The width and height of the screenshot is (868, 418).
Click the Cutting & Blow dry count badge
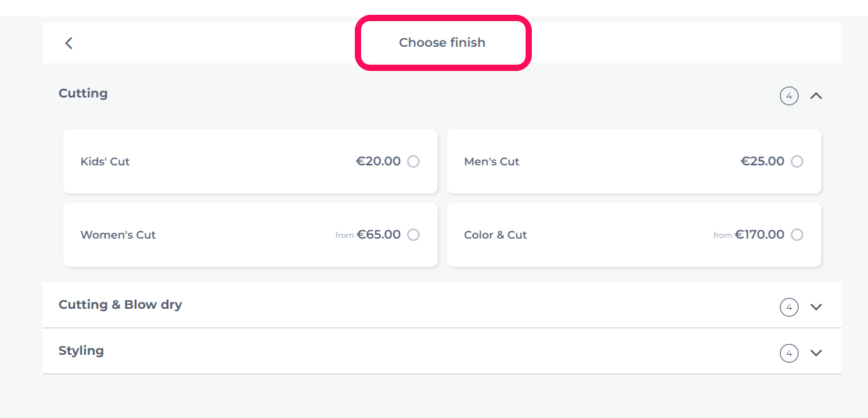point(788,306)
